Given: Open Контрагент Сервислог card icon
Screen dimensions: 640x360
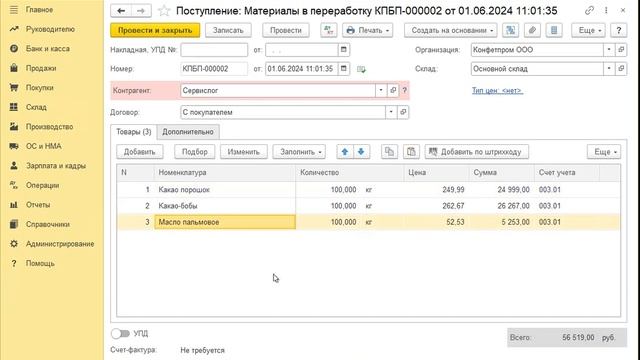Looking at the screenshot, I should coord(393,90).
